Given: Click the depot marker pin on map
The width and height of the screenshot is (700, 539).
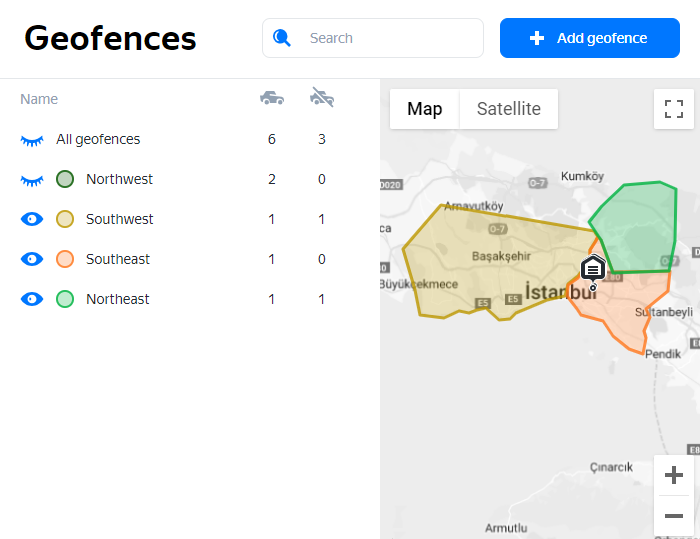Looking at the screenshot, I should pos(593,269).
